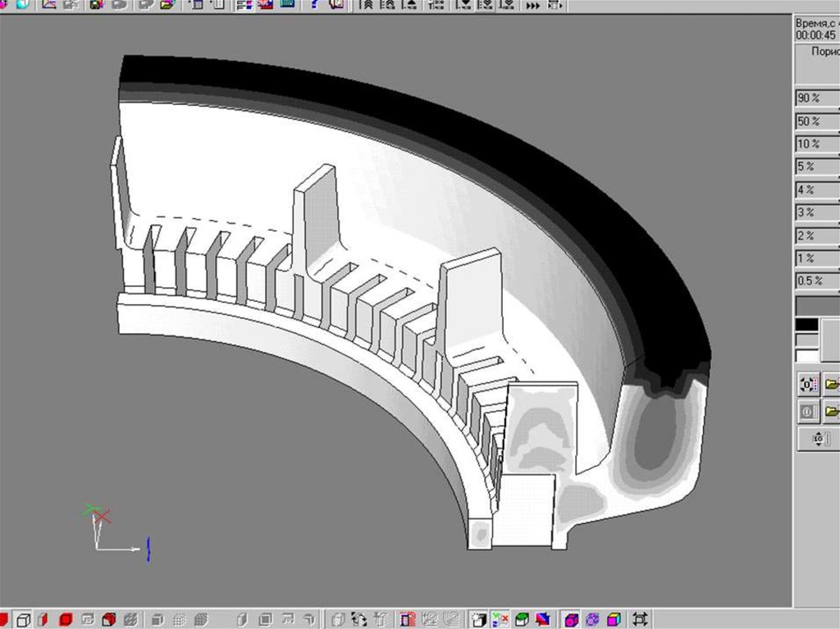Choose the 0.5 % porosity level

[816, 281]
